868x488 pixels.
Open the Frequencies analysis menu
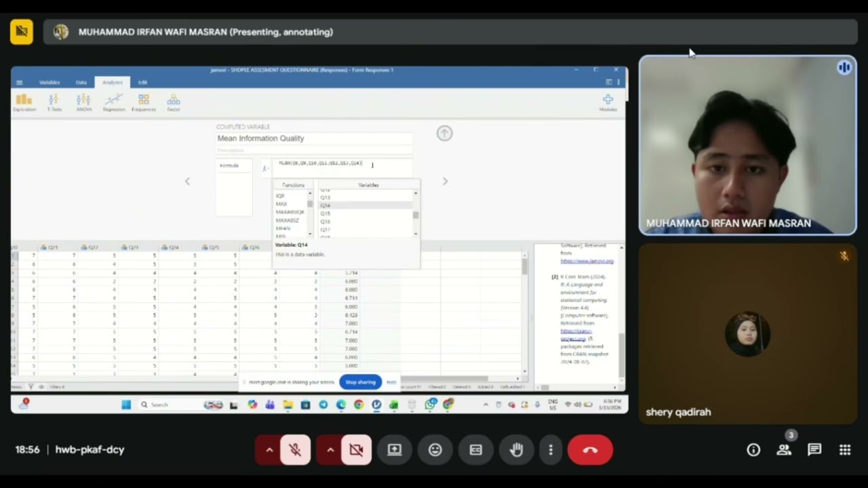[x=144, y=102]
